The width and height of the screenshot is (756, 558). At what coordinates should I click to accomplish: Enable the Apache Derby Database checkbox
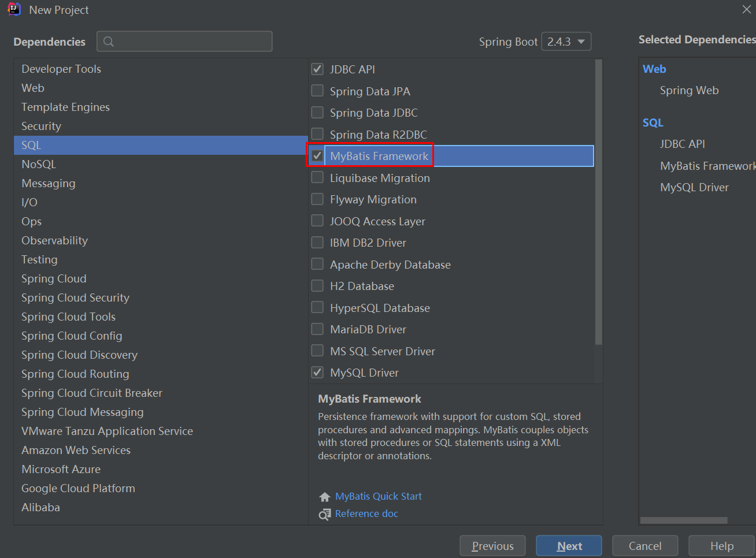pos(317,265)
